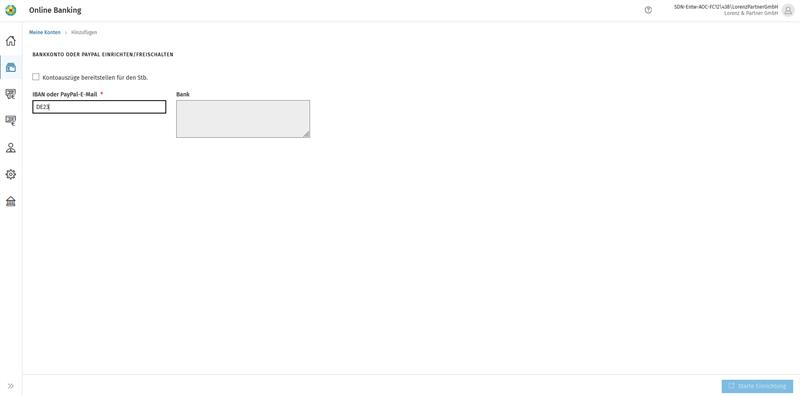Select the highlighted accounts wallet icon
Screen dimensions: 800x397
pyautogui.click(x=11, y=67)
